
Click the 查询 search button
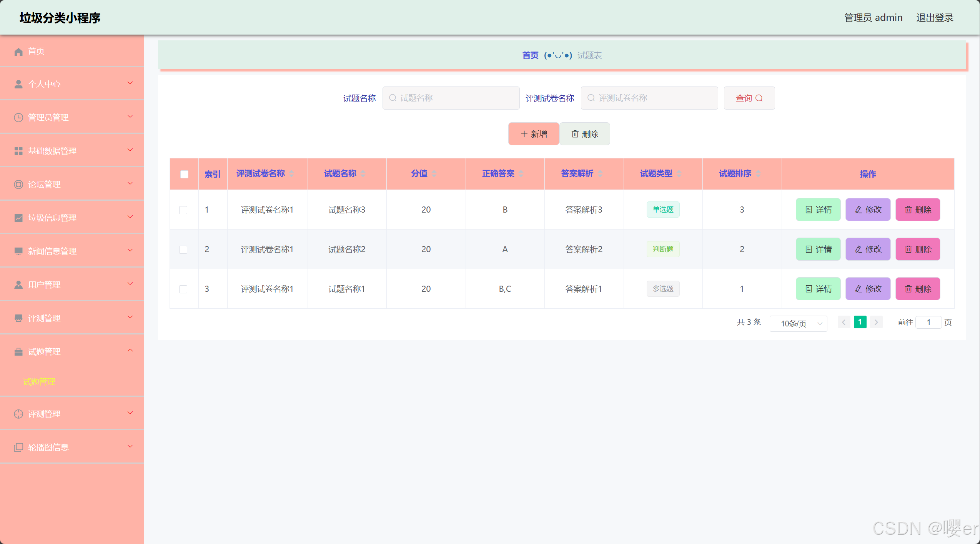click(748, 98)
